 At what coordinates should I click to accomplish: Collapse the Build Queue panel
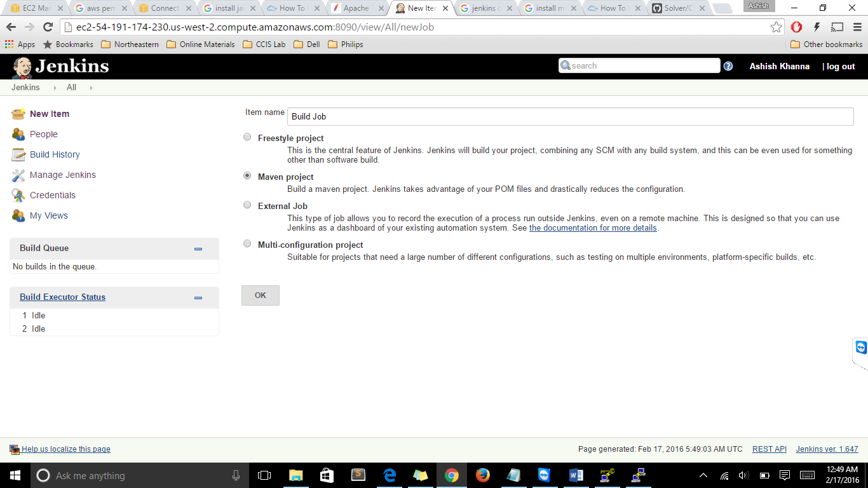click(x=198, y=249)
